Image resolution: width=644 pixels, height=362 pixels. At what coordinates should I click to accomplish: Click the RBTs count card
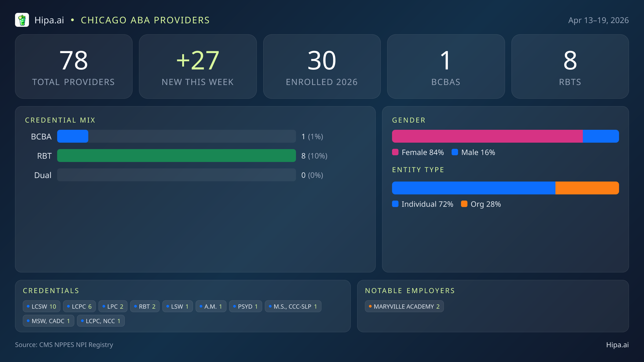(x=570, y=67)
